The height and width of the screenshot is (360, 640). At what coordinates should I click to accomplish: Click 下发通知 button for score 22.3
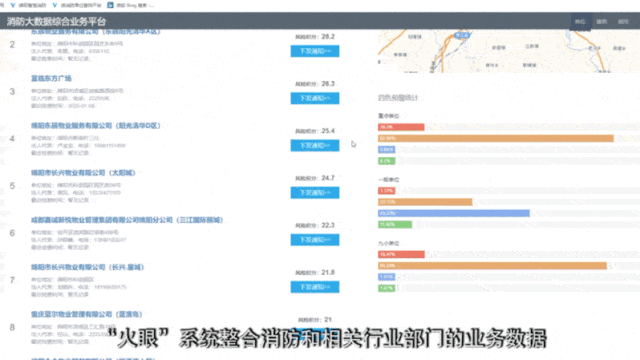315,240
